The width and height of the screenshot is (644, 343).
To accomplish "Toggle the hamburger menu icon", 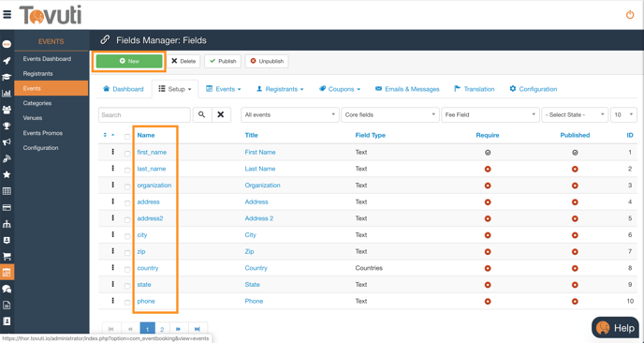I will (7, 15).
